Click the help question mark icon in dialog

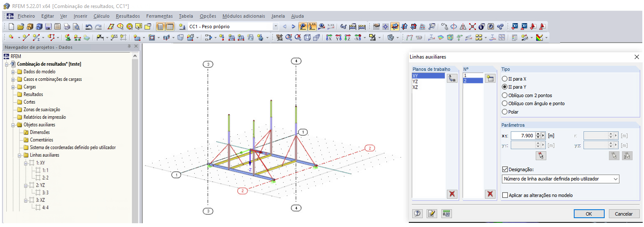coord(417,214)
